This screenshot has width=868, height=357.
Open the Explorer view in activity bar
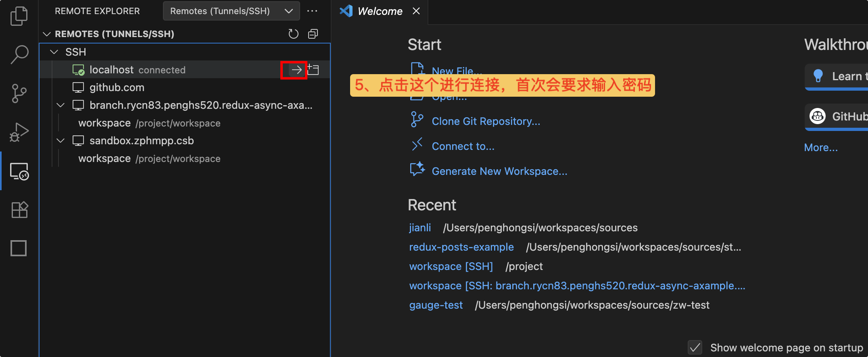(19, 16)
